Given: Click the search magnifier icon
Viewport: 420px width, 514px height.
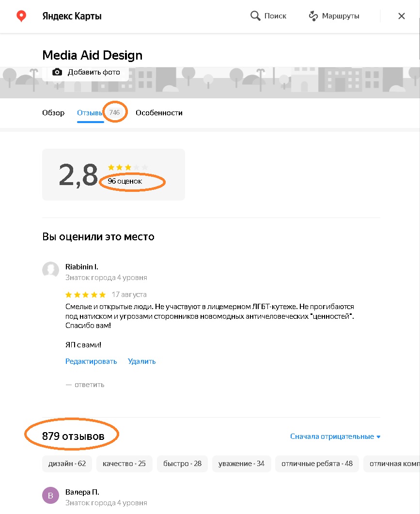Looking at the screenshot, I should pyautogui.click(x=255, y=16).
